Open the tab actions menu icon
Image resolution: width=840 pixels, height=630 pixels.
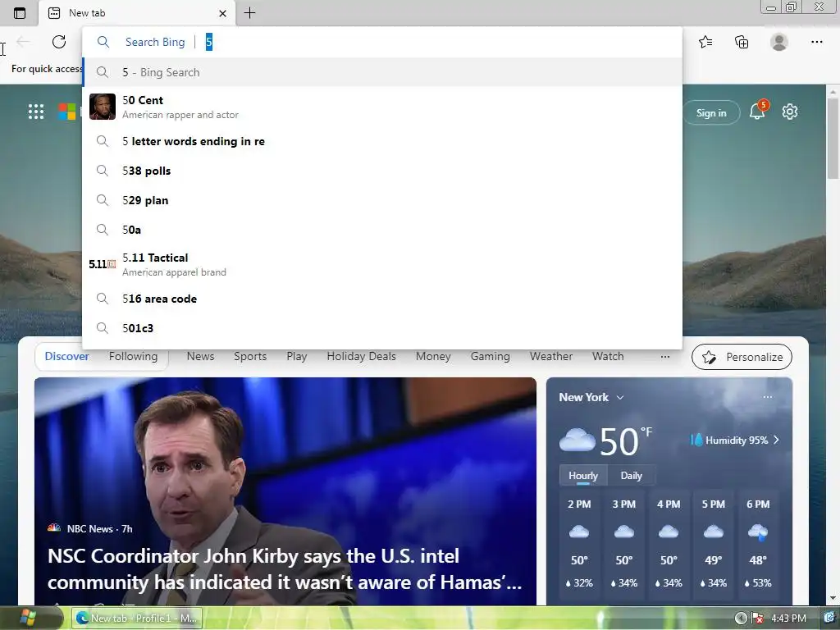[x=20, y=13]
